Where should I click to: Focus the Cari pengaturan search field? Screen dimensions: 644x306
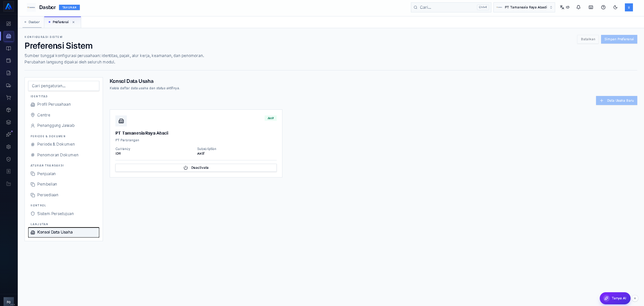[64, 86]
